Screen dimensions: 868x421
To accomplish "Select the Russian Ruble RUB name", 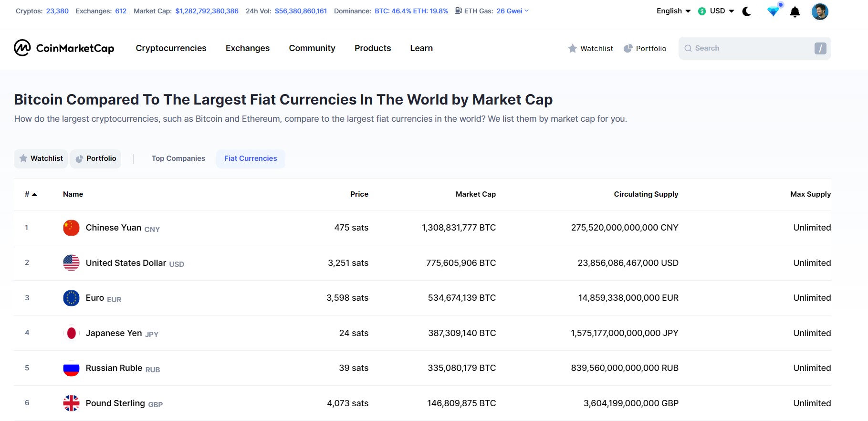I will [x=123, y=368].
